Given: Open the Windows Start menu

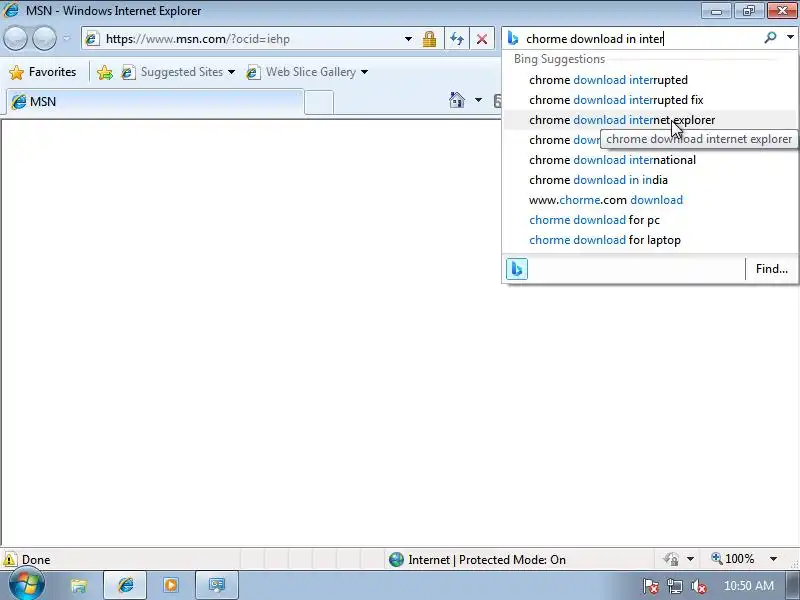Looking at the screenshot, I should tap(27, 585).
